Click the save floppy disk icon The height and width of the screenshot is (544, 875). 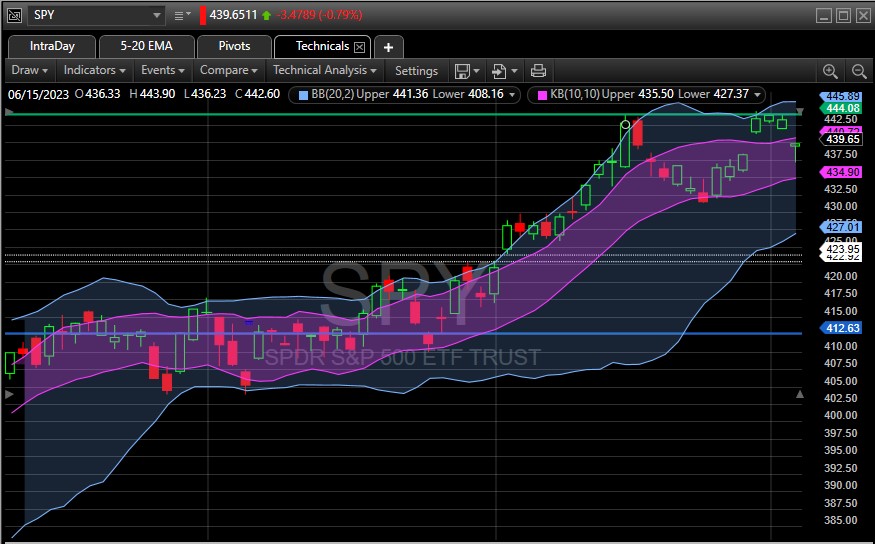click(462, 71)
